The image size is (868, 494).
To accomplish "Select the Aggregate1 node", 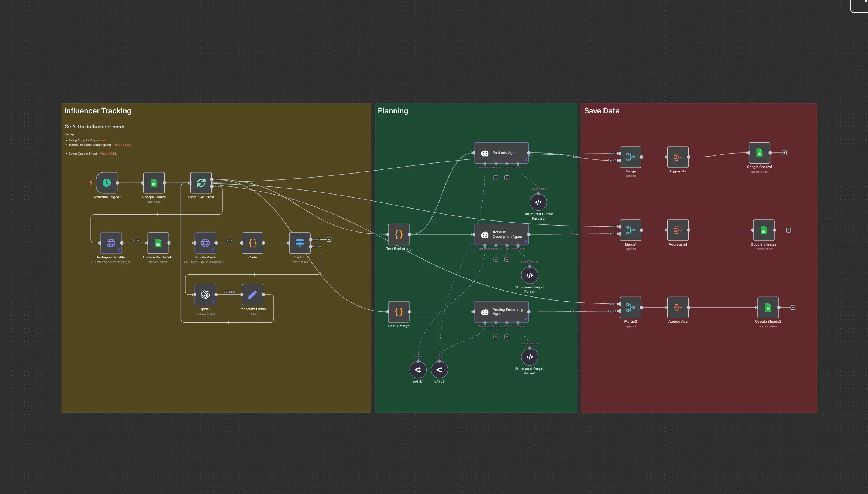I will click(678, 230).
